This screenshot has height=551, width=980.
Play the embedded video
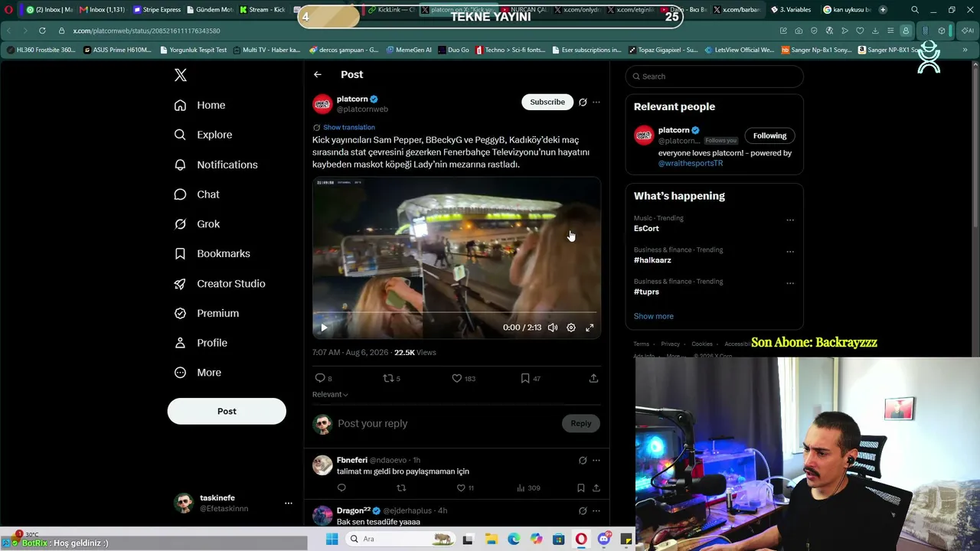pos(324,328)
